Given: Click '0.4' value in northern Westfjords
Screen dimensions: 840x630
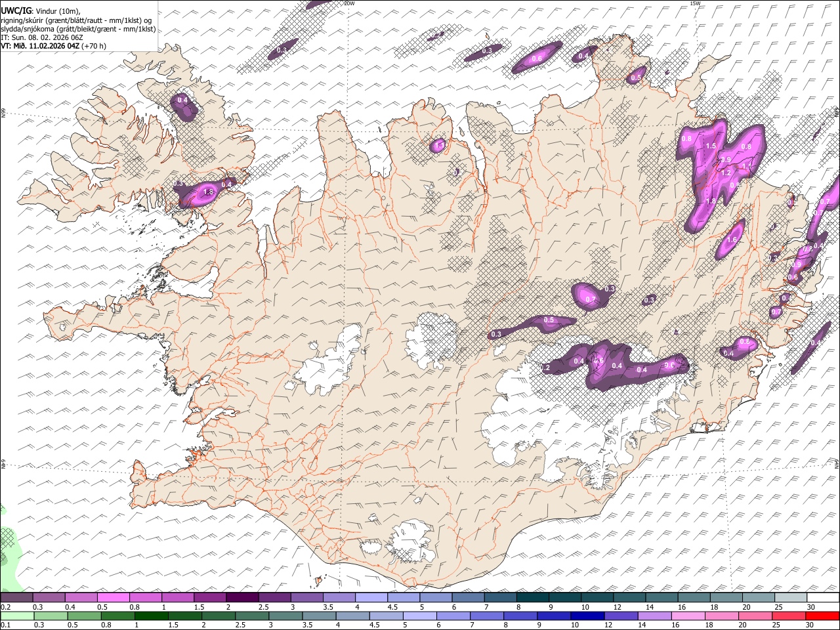Looking at the screenshot, I should point(182,100).
